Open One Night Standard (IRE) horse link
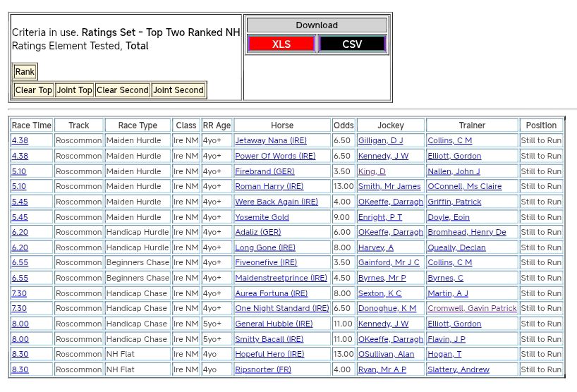Image resolution: width=577 pixels, height=392 pixels. (x=281, y=308)
